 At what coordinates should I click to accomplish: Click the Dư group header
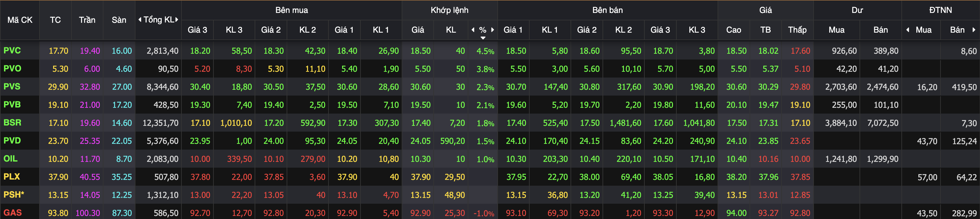click(857, 10)
